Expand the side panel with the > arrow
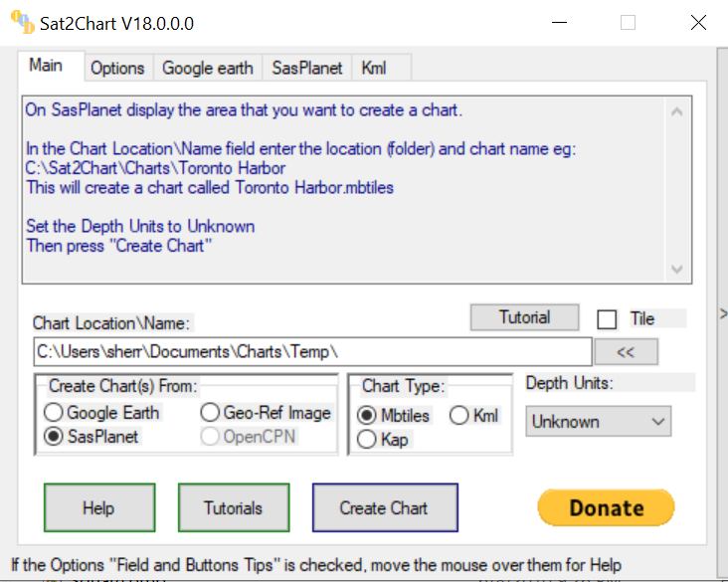The width and height of the screenshot is (728, 582). tap(723, 313)
